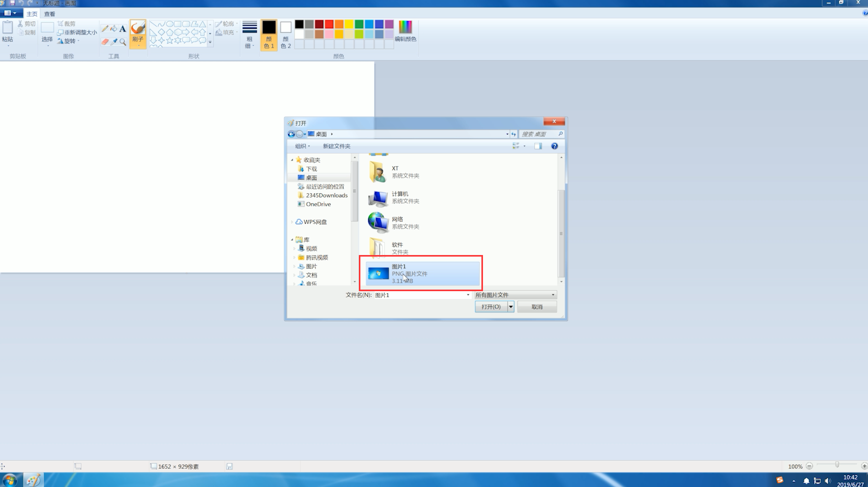Collapse the 库 (Libraries) tree node

(x=292, y=239)
